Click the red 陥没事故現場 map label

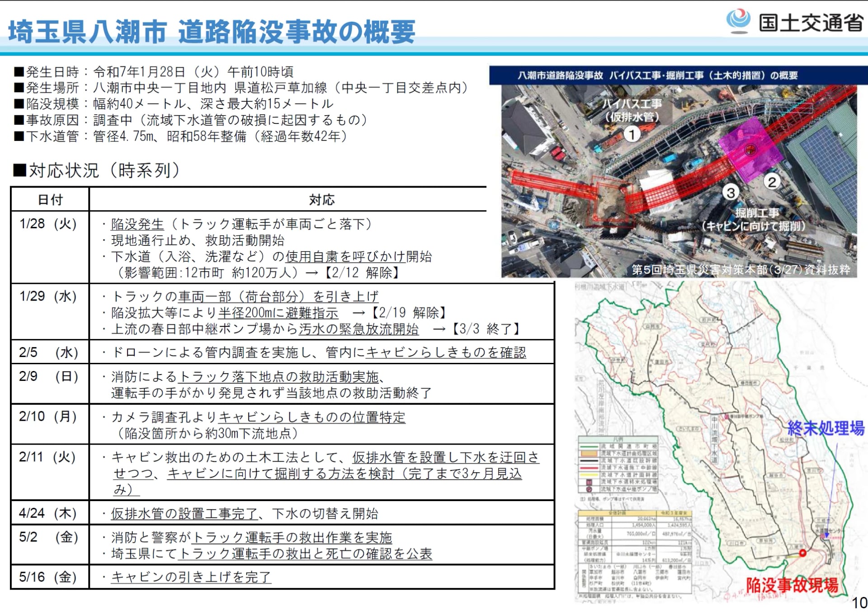pyautogui.click(x=792, y=585)
